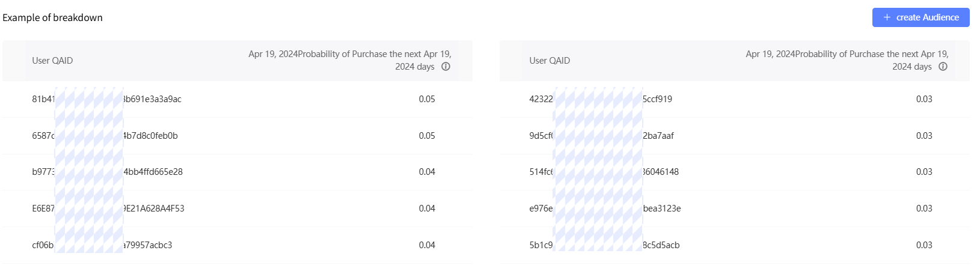Open info tooltip icon in left table header
Viewport: 980px width, 268px height.
446,67
